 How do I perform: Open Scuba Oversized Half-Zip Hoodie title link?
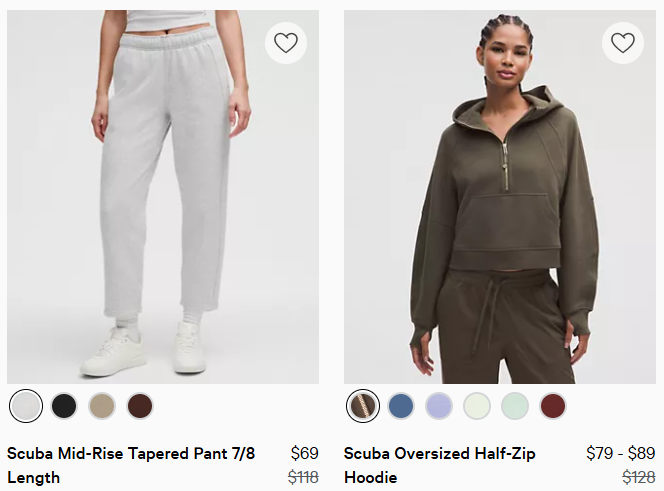pyautogui.click(x=440, y=465)
